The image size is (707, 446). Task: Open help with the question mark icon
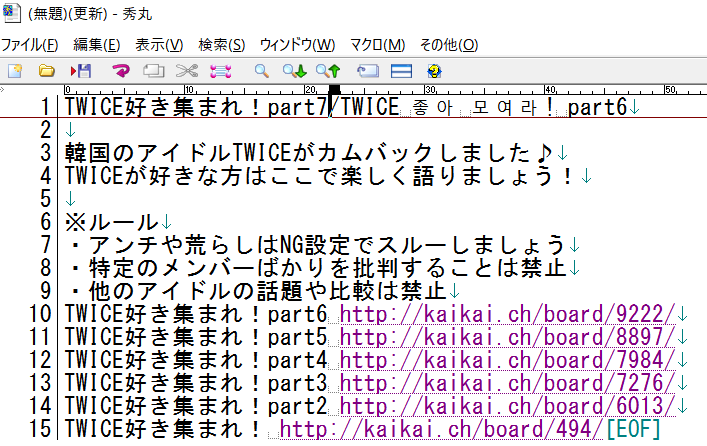click(x=434, y=71)
